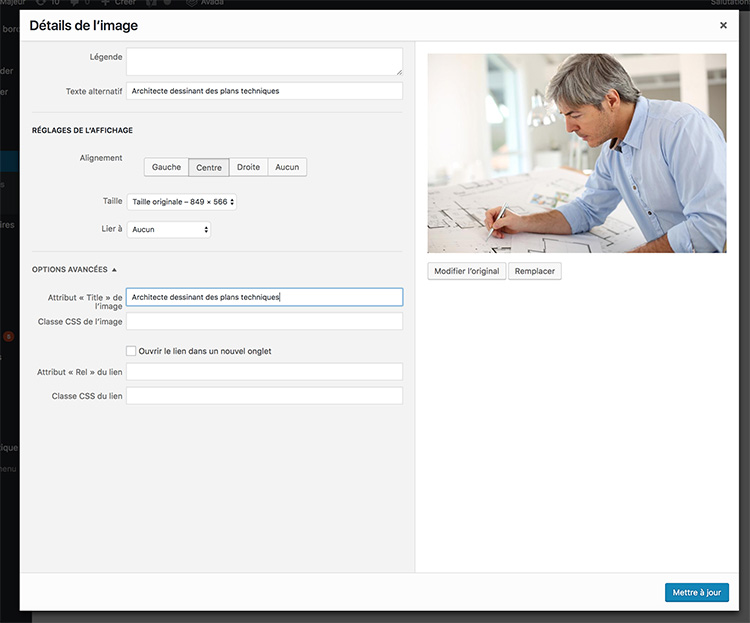This screenshot has width=750, height=623.
Task: Click the Mettre à jour button
Action: tap(697, 592)
